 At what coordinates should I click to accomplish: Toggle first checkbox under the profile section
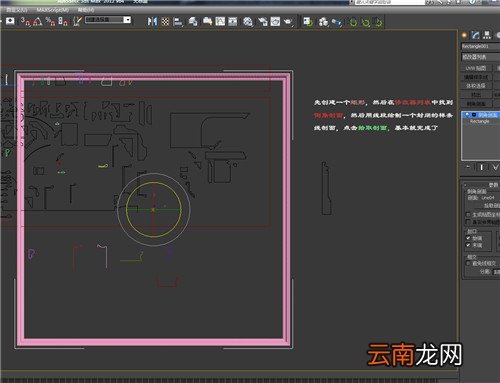pyautogui.click(x=468, y=214)
